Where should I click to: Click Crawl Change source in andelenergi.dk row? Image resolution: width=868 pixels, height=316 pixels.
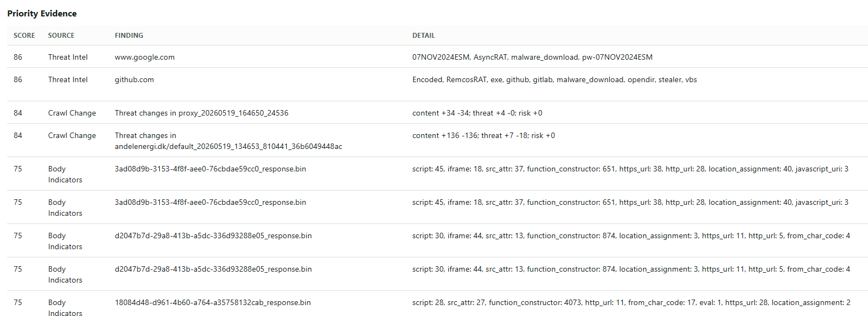[72, 135]
